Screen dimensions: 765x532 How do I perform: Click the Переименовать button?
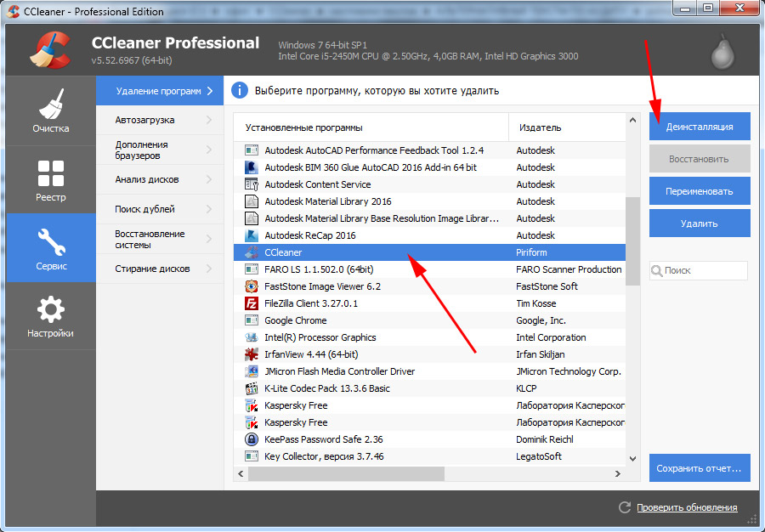pos(700,191)
